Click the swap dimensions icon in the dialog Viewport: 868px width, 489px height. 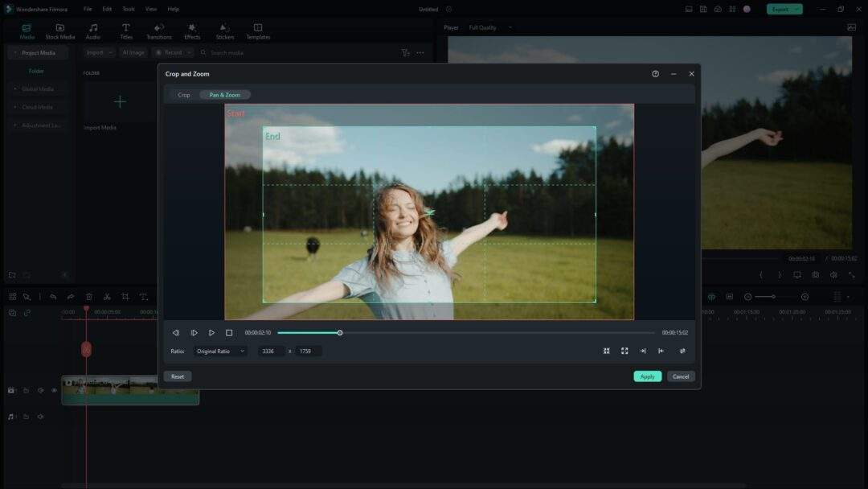(683, 351)
